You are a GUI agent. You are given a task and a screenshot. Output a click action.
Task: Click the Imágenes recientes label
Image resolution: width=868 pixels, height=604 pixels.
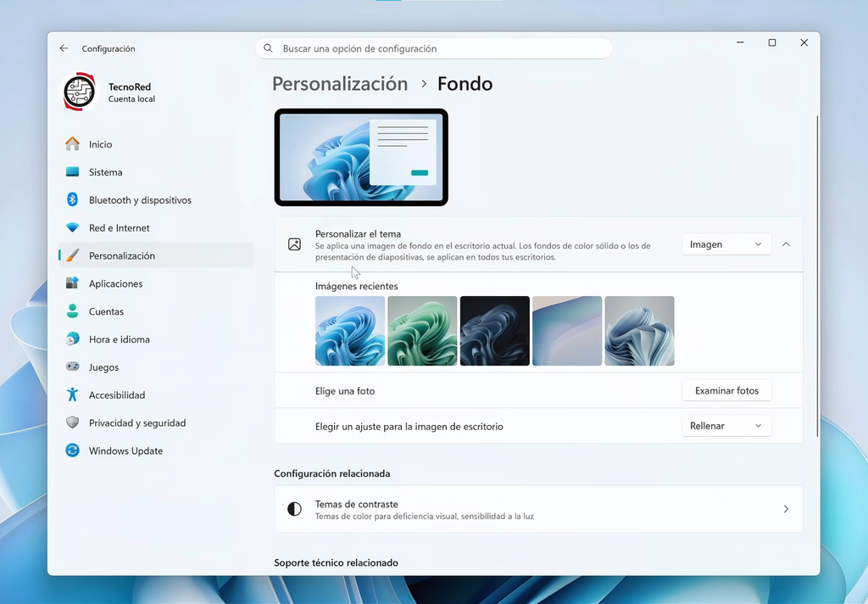tap(357, 286)
